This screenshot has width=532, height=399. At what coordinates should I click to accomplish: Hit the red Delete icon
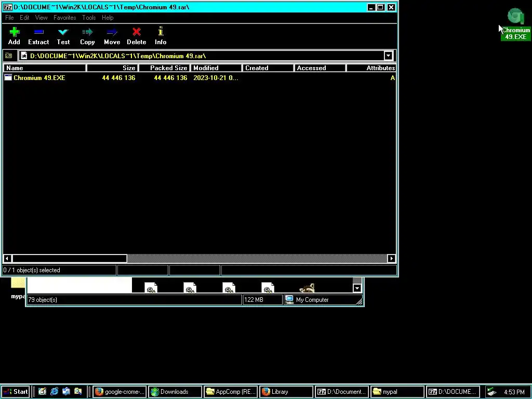(x=137, y=36)
